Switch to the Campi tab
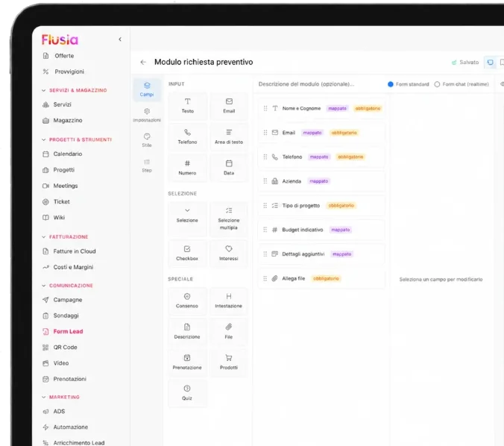Viewport: 504px width, 446px height. pyautogui.click(x=147, y=89)
